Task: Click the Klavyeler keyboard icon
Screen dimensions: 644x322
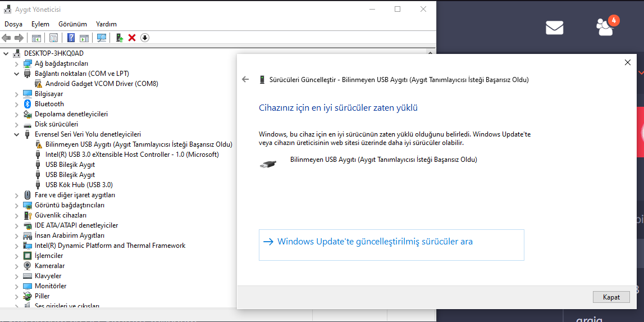Action: [x=28, y=276]
